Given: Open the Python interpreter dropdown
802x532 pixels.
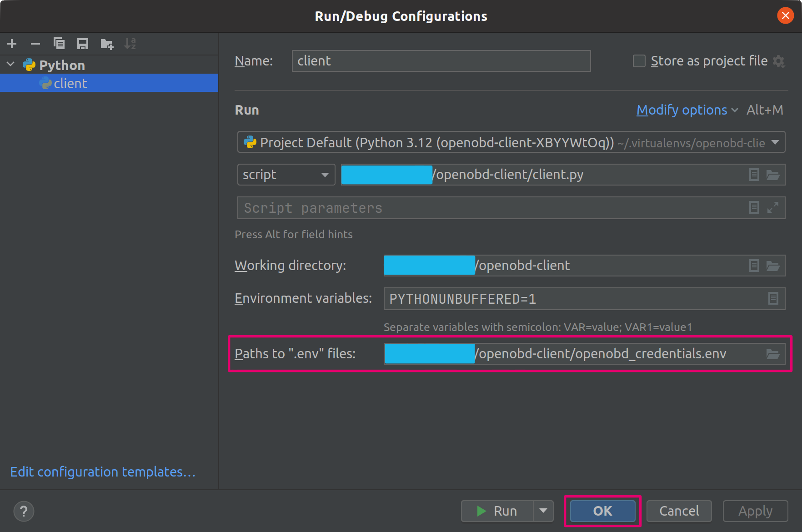Looking at the screenshot, I should coord(776,142).
